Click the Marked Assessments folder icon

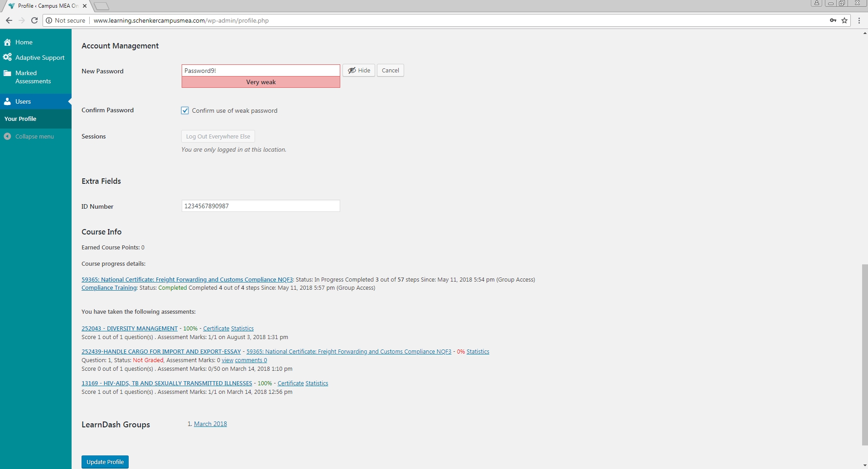[7, 73]
